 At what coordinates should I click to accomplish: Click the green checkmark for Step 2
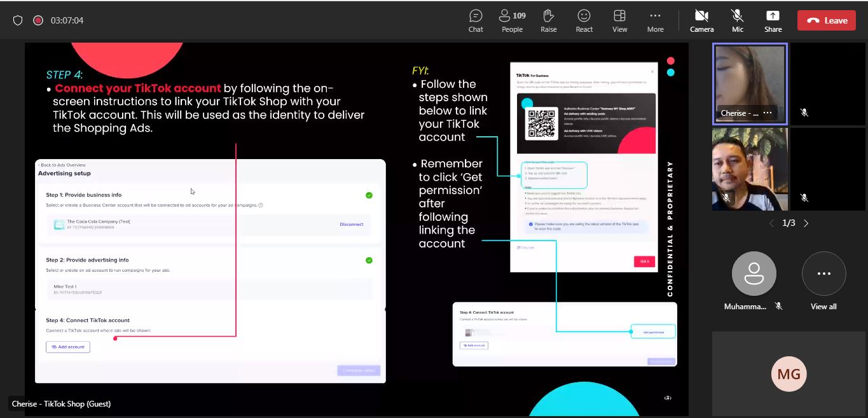click(x=369, y=260)
